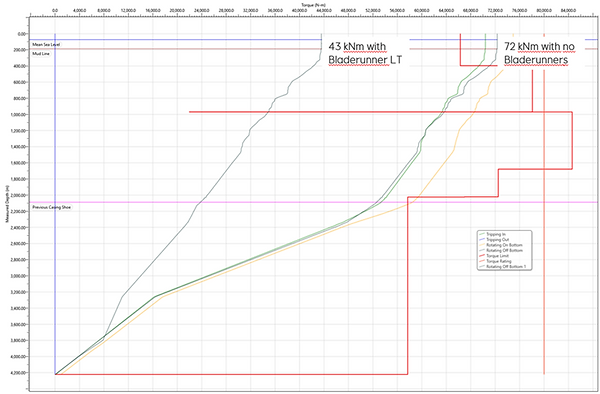The height and width of the screenshot is (394, 600).
Task: Click the 20,000.0 torque axis tick label
Action: coord(177,11)
